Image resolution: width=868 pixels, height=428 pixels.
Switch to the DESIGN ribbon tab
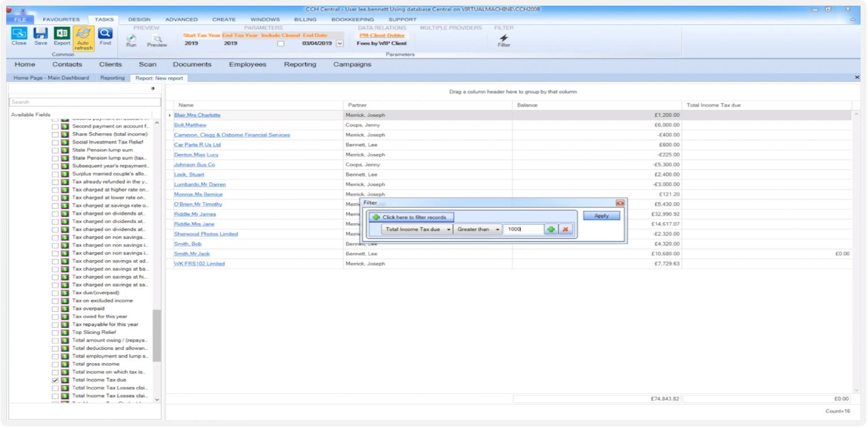tap(139, 19)
